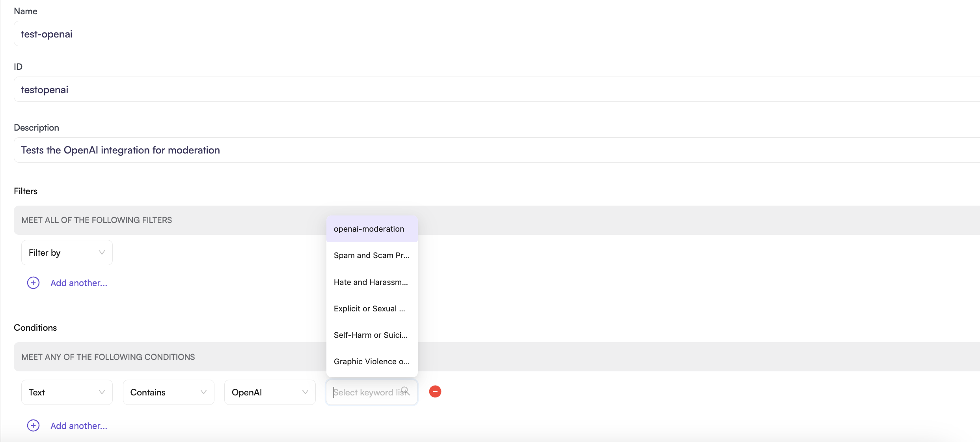Click the plus icon under Filters section
This screenshot has height=442, width=980.
click(x=33, y=283)
